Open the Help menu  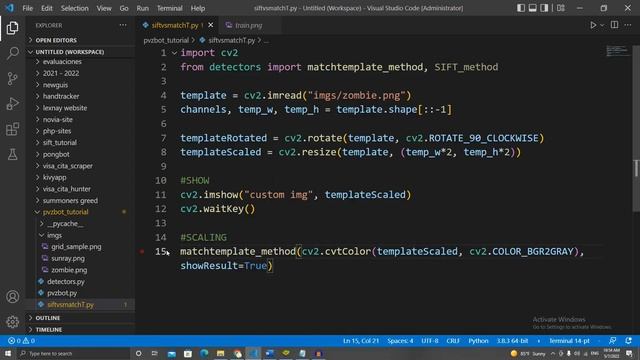pyautogui.click(x=198, y=8)
